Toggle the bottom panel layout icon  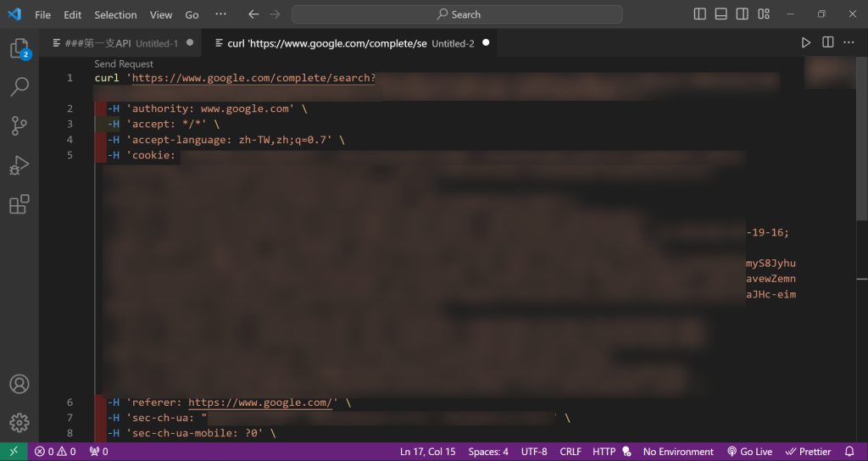(x=721, y=14)
